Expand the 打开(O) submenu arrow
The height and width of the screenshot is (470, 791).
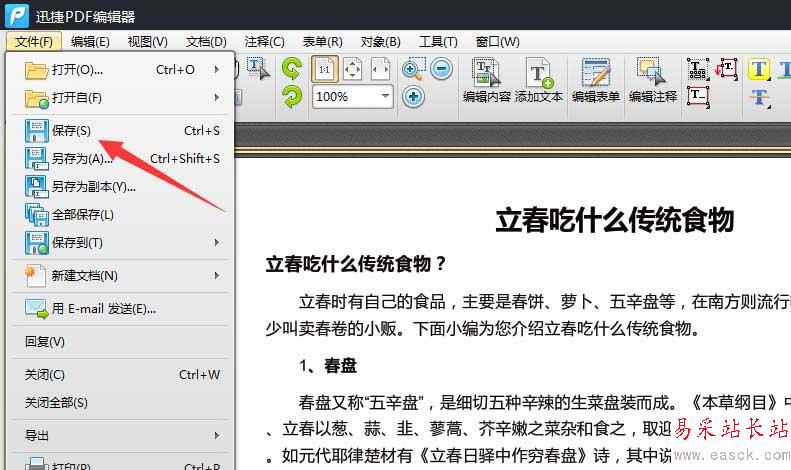coord(216,70)
